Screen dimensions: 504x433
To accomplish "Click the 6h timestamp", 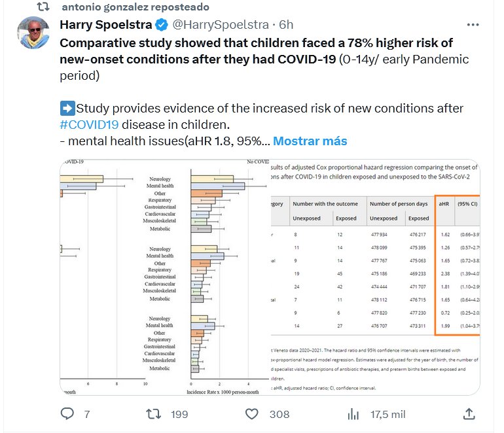I will click(286, 26).
